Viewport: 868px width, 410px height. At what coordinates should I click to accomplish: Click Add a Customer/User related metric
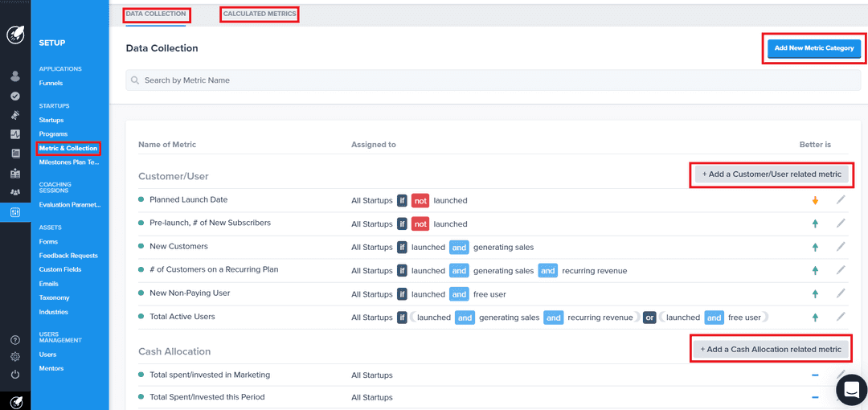772,174
